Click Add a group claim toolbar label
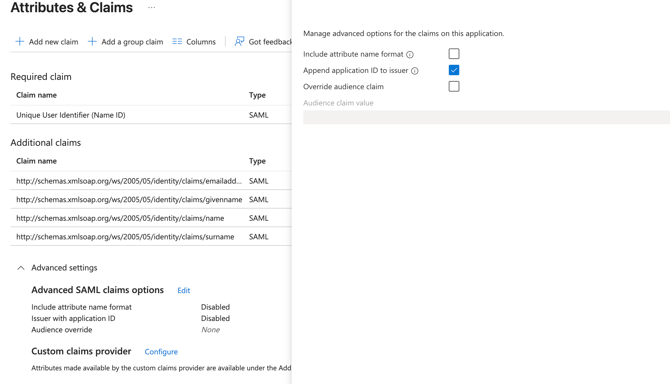The height and width of the screenshot is (384, 670). (x=132, y=42)
